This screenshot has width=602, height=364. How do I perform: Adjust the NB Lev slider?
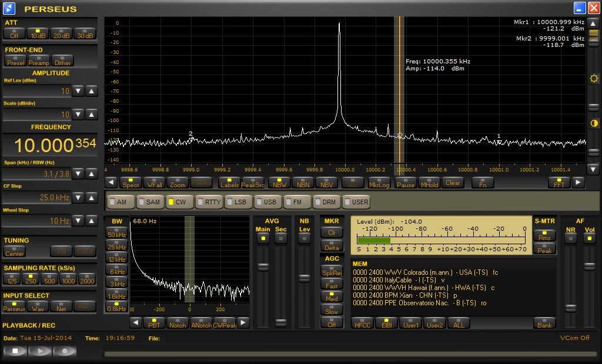click(x=305, y=278)
